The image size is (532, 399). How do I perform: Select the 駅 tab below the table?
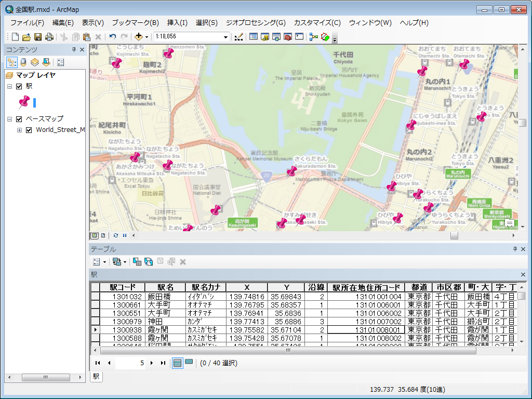[x=96, y=376]
